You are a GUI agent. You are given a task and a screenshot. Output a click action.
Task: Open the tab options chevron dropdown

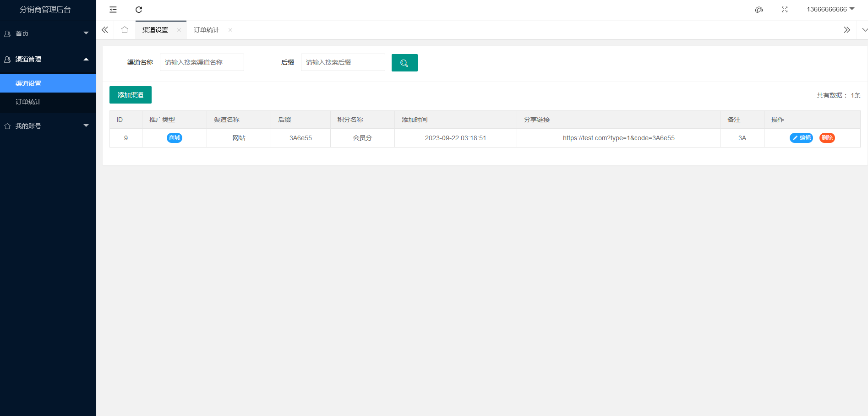(864, 30)
